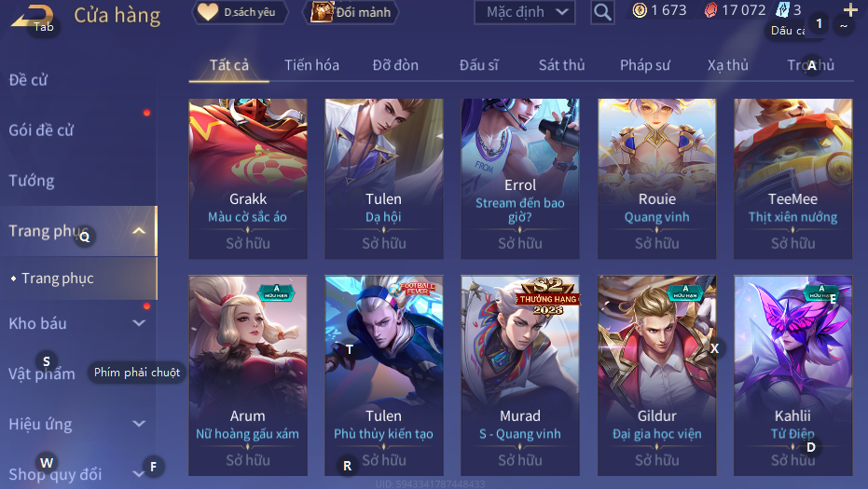Click the red gem currency icon
The width and height of the screenshot is (868, 489).
[x=710, y=10]
